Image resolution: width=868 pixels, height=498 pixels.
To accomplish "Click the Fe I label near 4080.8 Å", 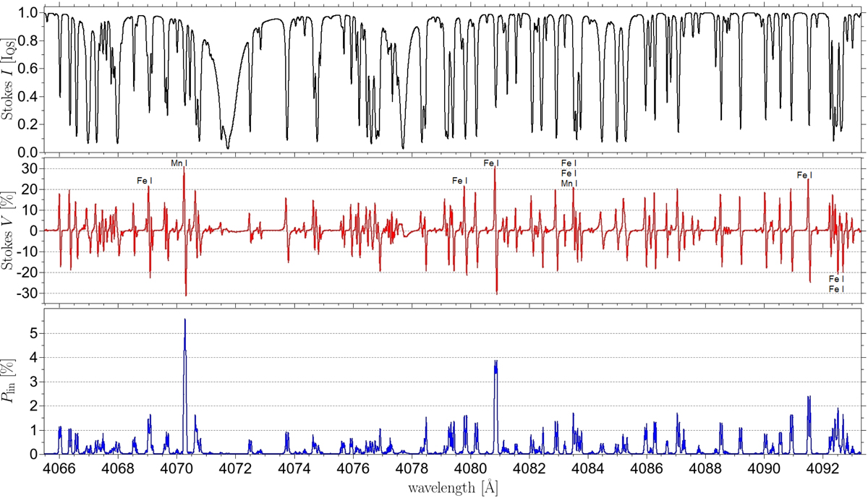I will (491, 163).
